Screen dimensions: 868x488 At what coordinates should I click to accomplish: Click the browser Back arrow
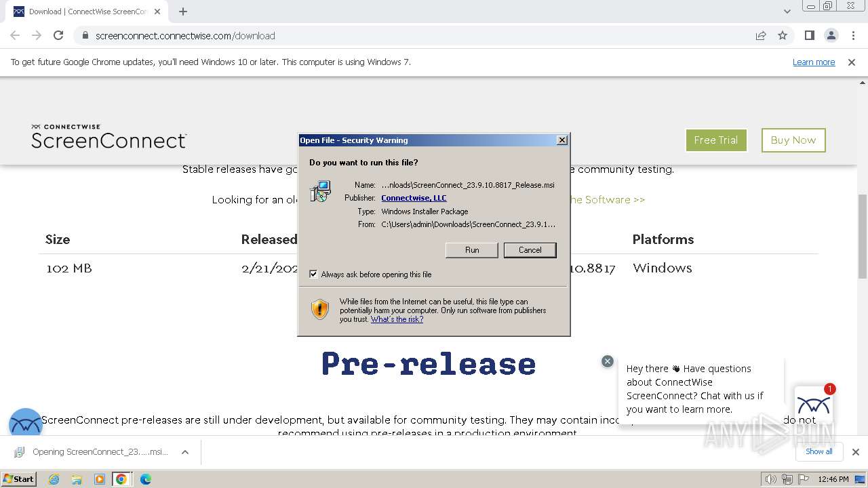tap(15, 36)
